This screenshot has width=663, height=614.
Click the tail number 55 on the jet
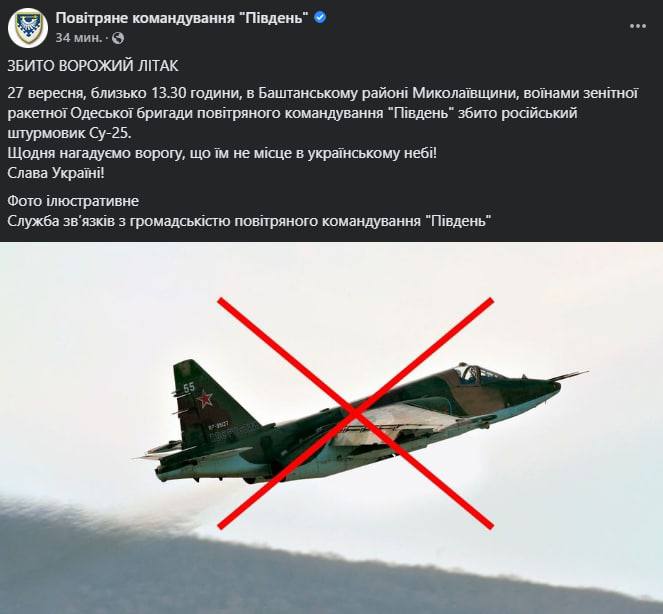click(x=189, y=387)
